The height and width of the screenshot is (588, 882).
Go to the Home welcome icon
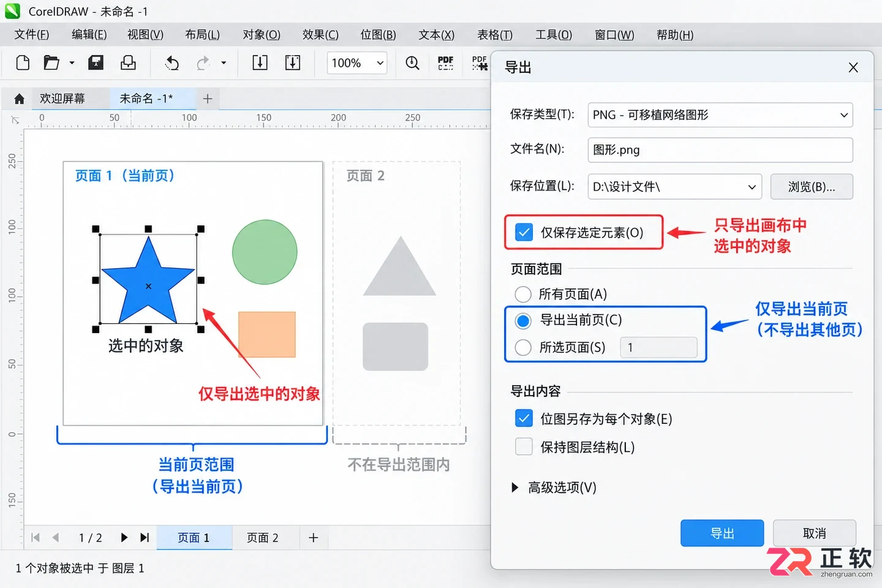19,99
